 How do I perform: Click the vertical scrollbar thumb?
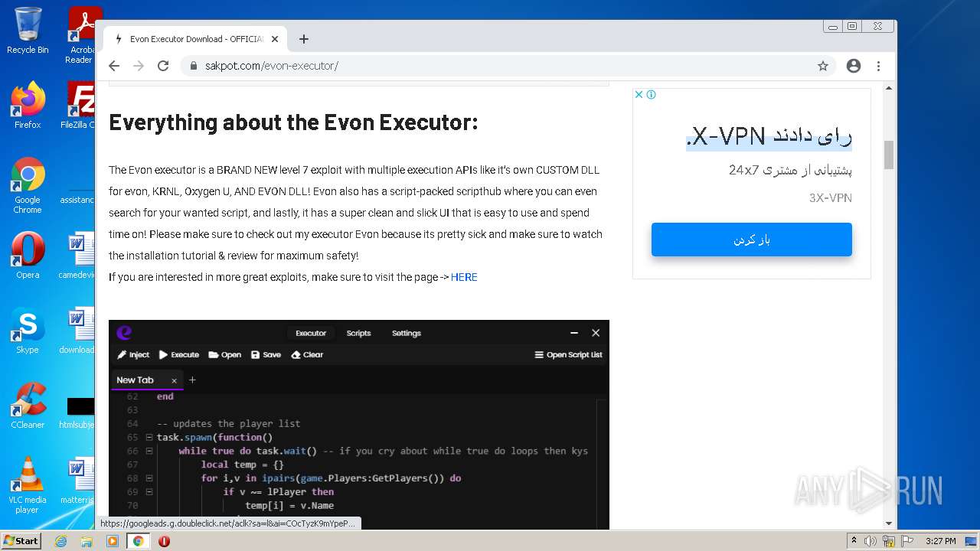point(889,155)
